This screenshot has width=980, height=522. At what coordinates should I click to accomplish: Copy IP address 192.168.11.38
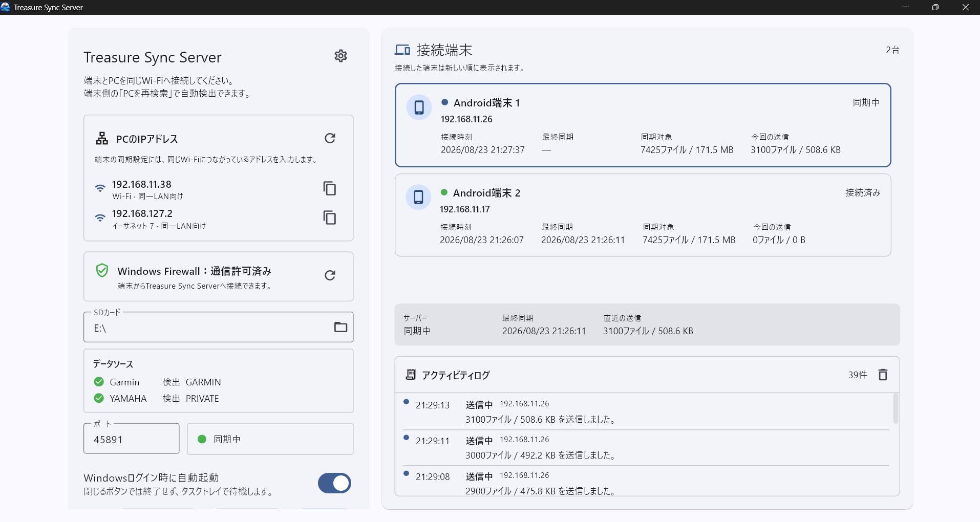[x=330, y=188]
